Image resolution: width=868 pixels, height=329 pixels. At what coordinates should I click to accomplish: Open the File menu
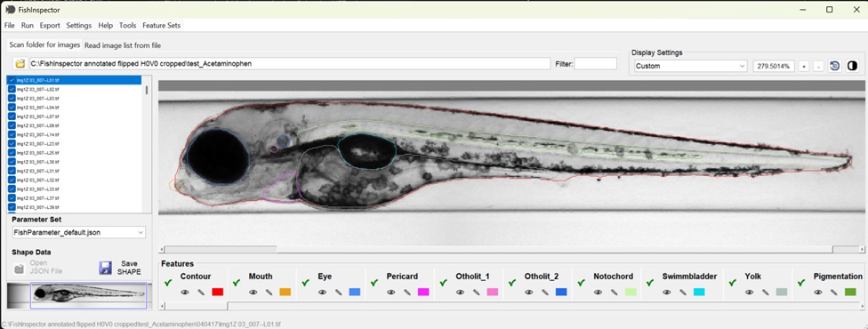tap(10, 26)
